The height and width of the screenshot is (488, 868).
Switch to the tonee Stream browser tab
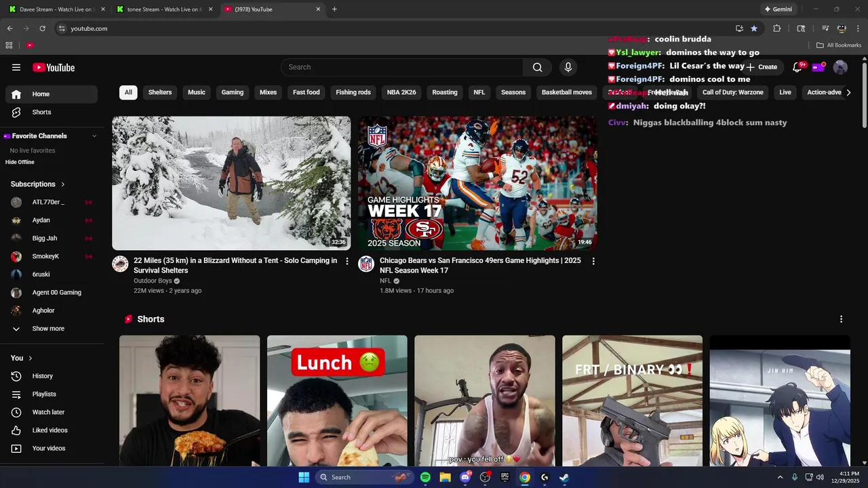click(164, 9)
